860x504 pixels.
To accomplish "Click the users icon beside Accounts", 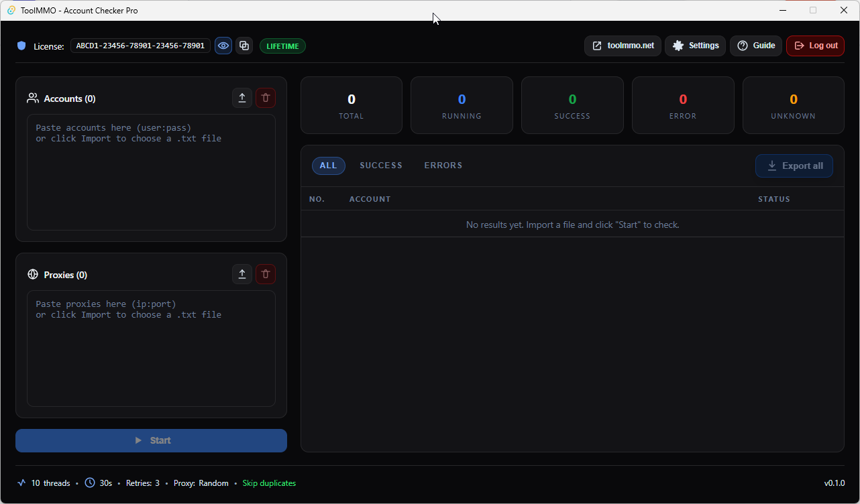I will coord(33,98).
